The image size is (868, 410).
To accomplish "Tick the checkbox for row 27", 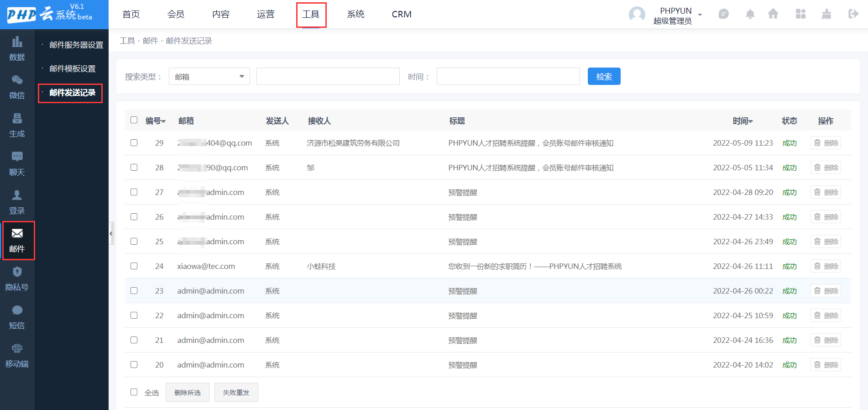I will point(134,192).
